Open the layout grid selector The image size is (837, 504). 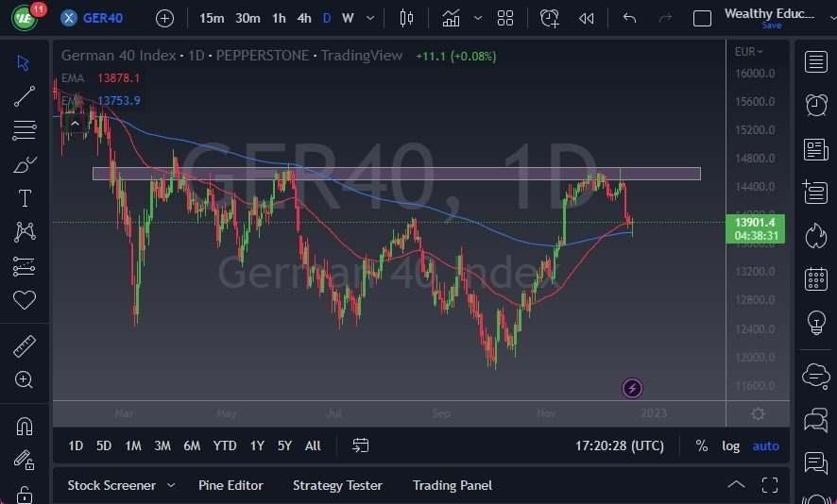pyautogui.click(x=505, y=19)
